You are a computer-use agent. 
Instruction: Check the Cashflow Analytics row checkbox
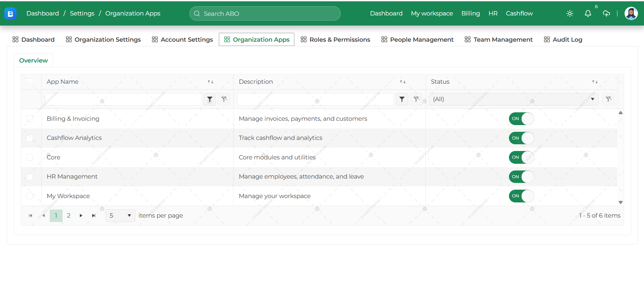pyautogui.click(x=30, y=138)
